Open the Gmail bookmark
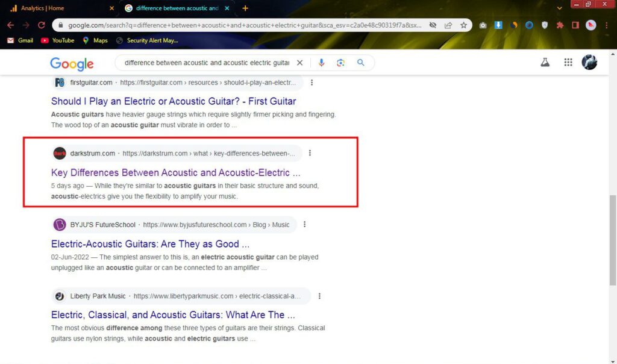The width and height of the screenshot is (617, 364). point(20,40)
